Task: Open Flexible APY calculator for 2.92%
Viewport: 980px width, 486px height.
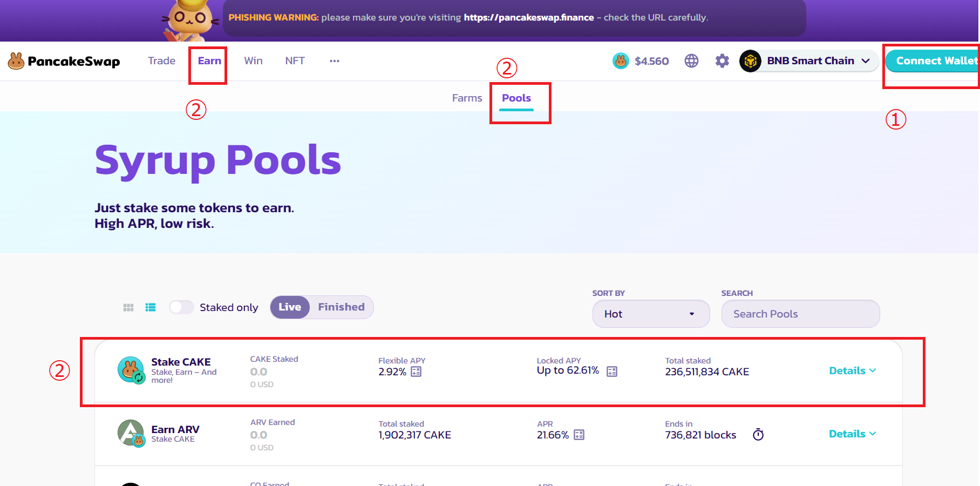Action: 416,372
